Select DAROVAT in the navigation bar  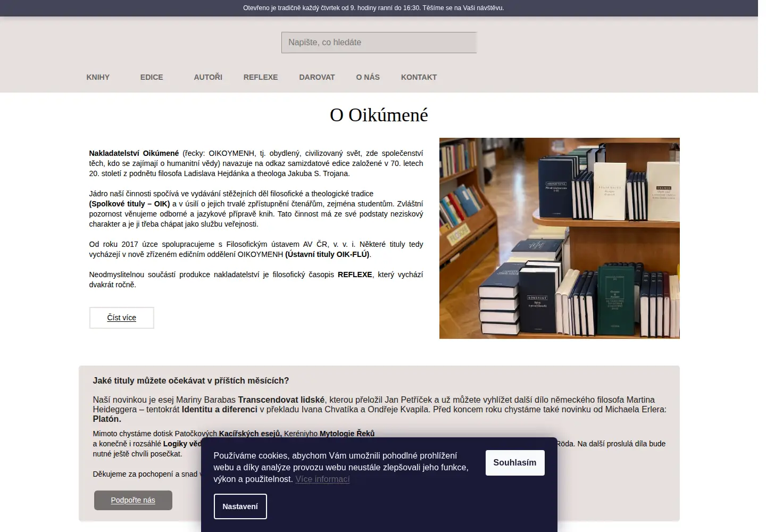pyautogui.click(x=317, y=77)
